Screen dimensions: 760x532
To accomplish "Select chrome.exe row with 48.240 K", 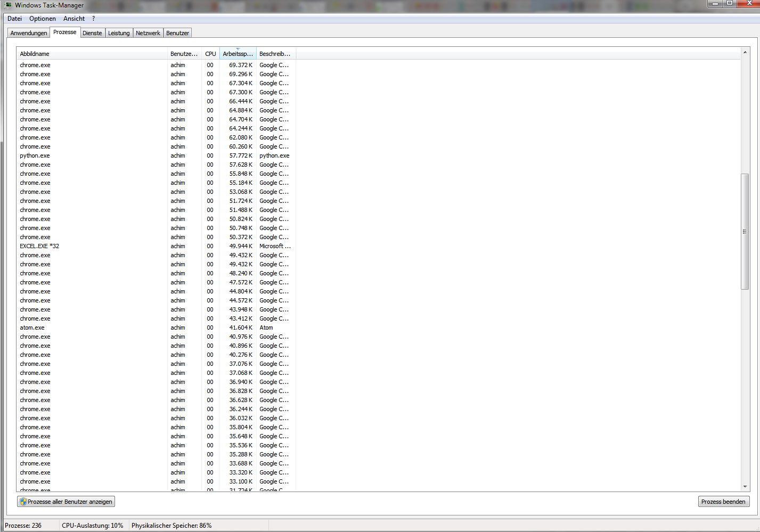I will (x=156, y=273).
